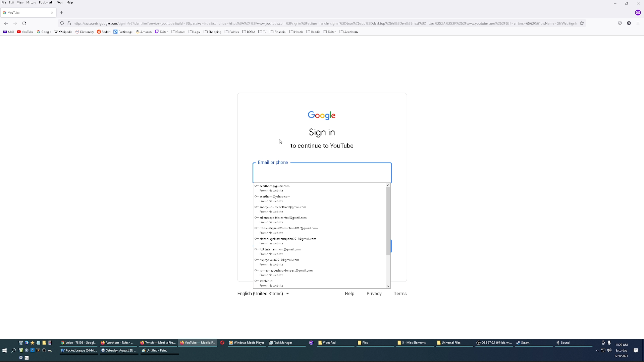The height and width of the screenshot is (362, 644).
Task: Open the Google bookmark
Action: tap(44, 32)
